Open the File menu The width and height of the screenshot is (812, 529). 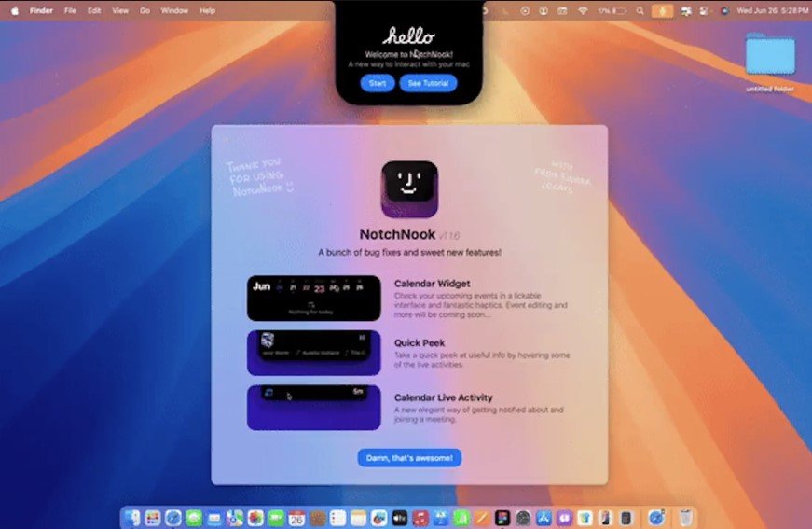(x=70, y=10)
